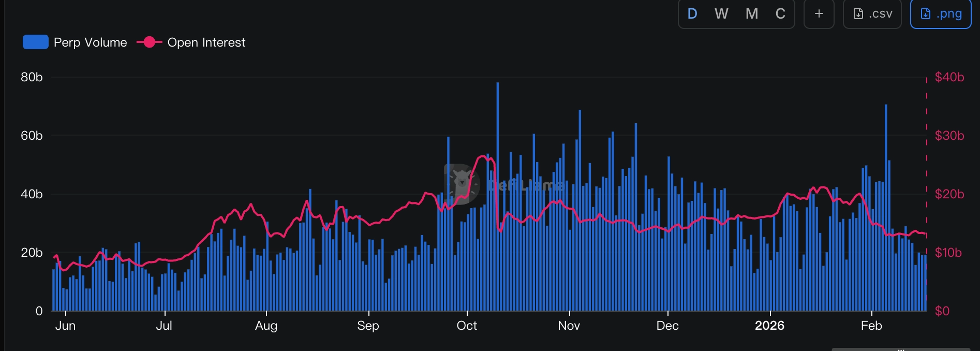Select the C cumulative option
This screenshot has height=351, width=980.
click(x=780, y=14)
